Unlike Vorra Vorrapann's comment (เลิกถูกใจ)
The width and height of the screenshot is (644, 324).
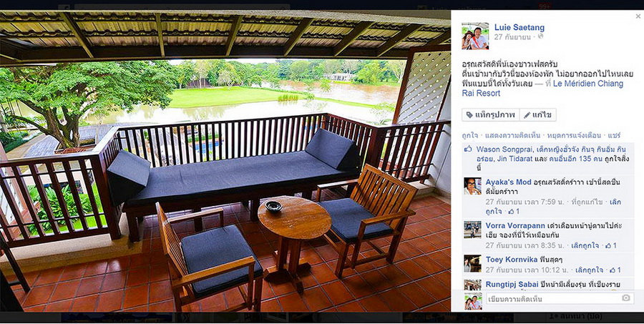[585, 245]
